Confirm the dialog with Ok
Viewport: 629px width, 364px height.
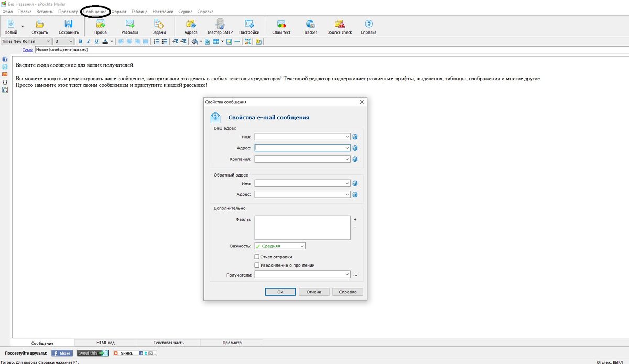coord(280,292)
